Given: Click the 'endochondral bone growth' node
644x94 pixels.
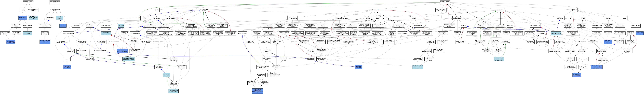Looking at the screenshot, I should pos(67,67).
